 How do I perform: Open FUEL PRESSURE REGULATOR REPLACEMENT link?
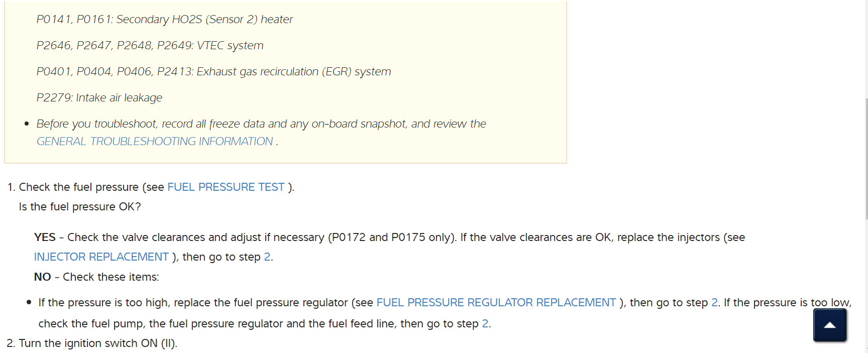pyautogui.click(x=496, y=303)
